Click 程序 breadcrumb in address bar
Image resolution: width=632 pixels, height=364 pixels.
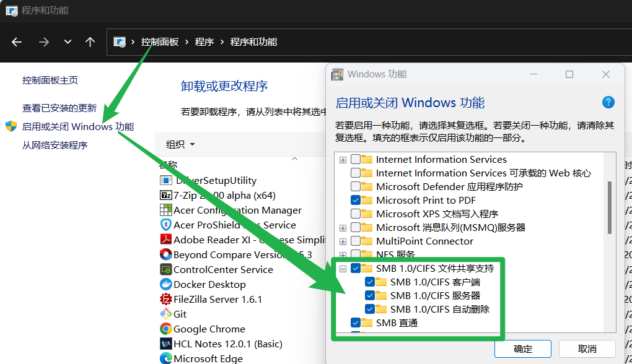tap(204, 42)
